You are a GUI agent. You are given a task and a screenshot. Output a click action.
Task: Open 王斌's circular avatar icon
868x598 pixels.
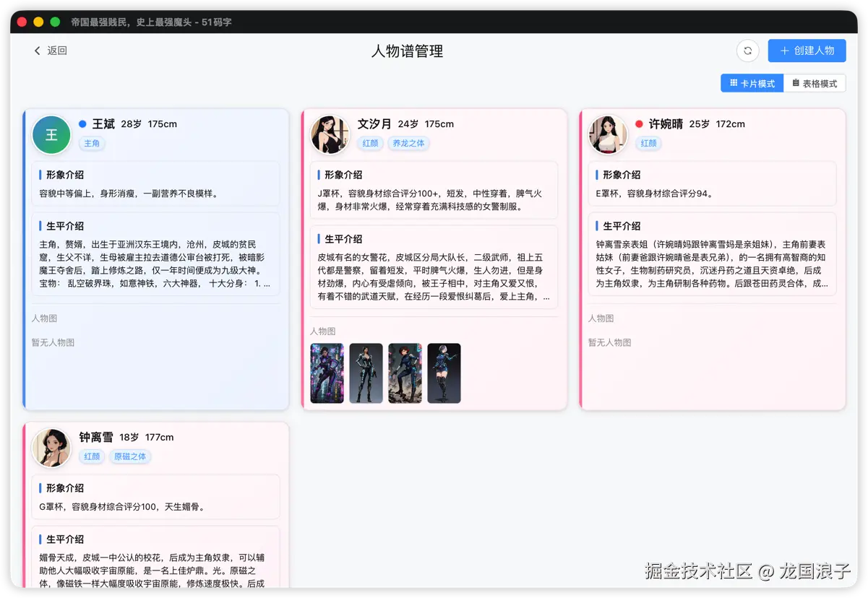(51, 135)
